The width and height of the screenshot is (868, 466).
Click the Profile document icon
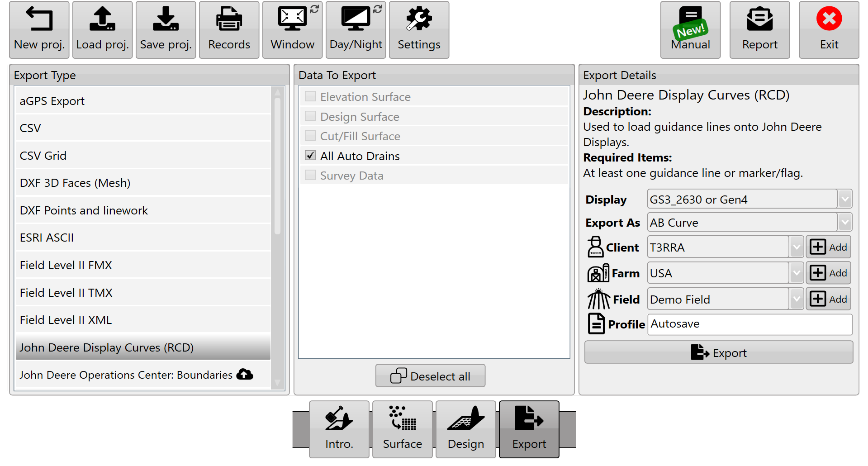click(x=596, y=324)
